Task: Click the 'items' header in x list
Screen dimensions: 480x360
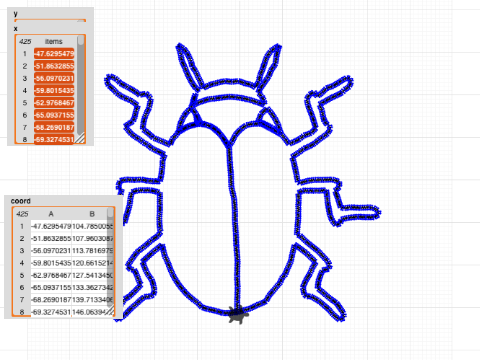Action: click(x=54, y=41)
